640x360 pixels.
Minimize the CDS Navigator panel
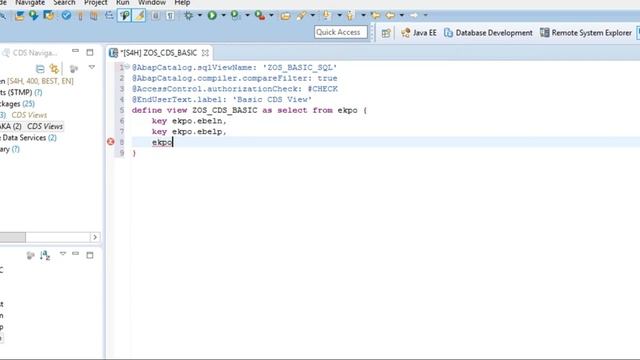click(x=76, y=51)
